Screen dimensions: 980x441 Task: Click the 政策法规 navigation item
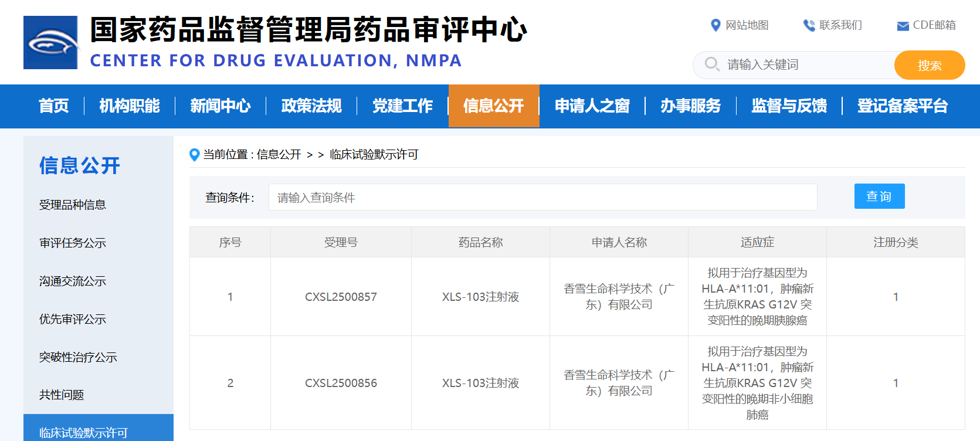(311, 106)
